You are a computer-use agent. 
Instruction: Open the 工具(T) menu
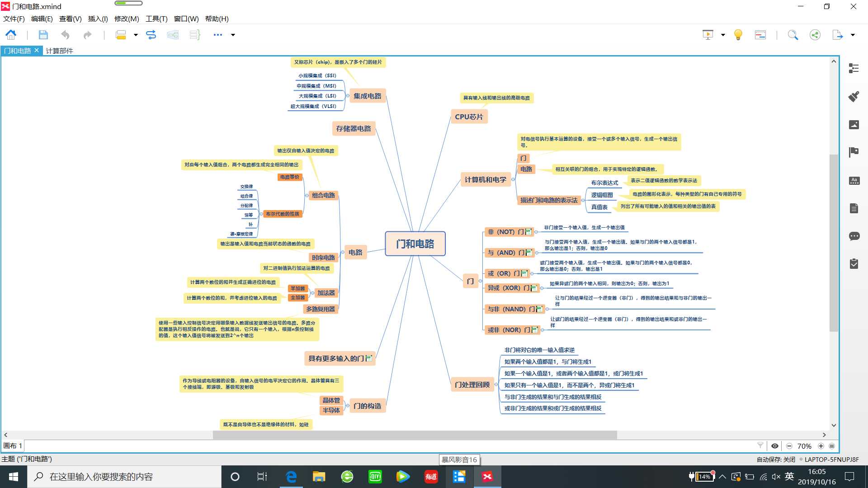point(156,19)
